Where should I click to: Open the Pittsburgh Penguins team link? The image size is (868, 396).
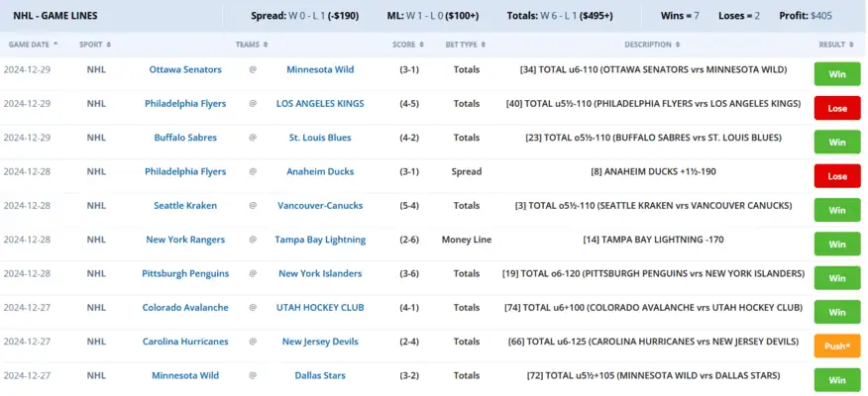tap(185, 274)
